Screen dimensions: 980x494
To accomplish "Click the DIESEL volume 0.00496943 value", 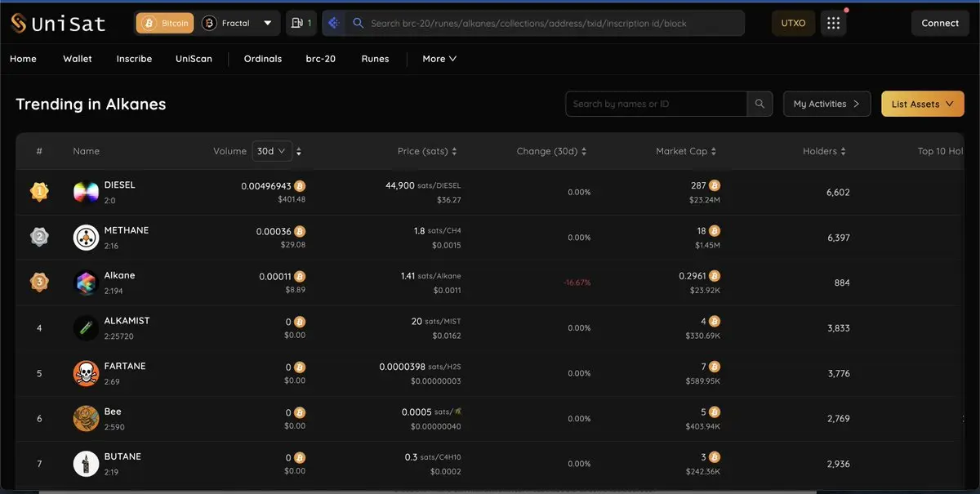I will click(266, 186).
